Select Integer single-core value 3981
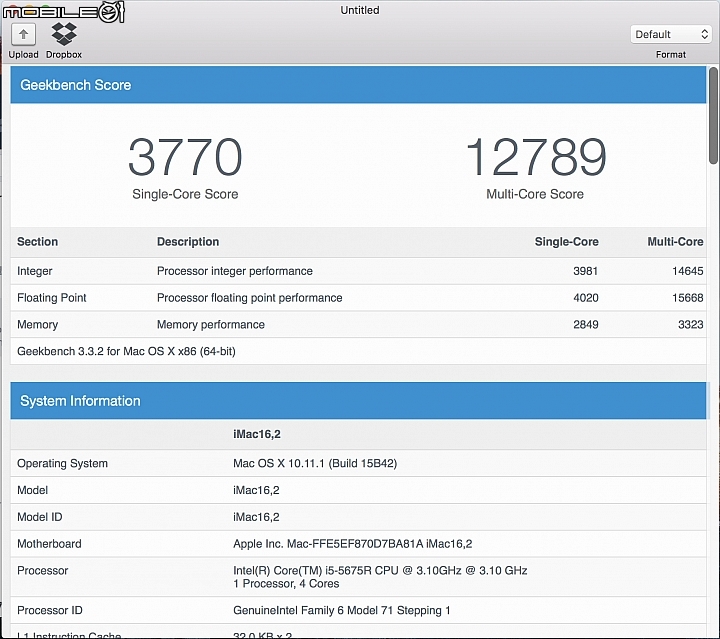Image resolution: width=720 pixels, height=639 pixels. click(x=585, y=271)
